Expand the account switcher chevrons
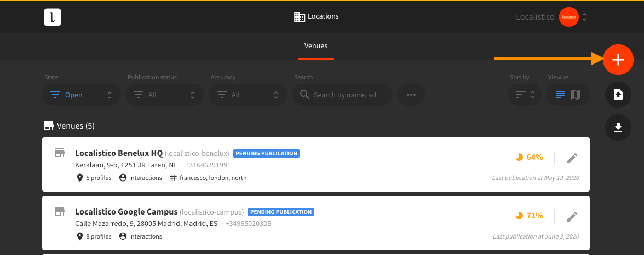Image resolution: width=644 pixels, height=255 pixels. tap(584, 18)
